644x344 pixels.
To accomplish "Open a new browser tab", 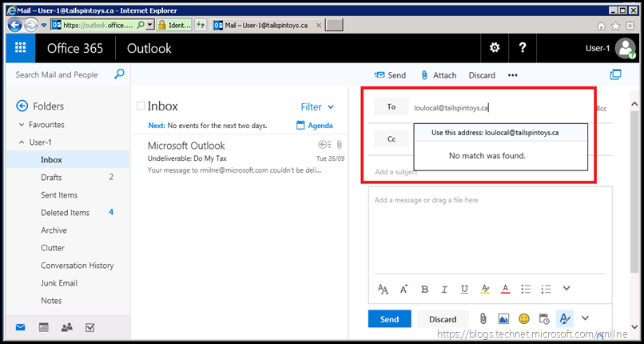I will click(334, 26).
